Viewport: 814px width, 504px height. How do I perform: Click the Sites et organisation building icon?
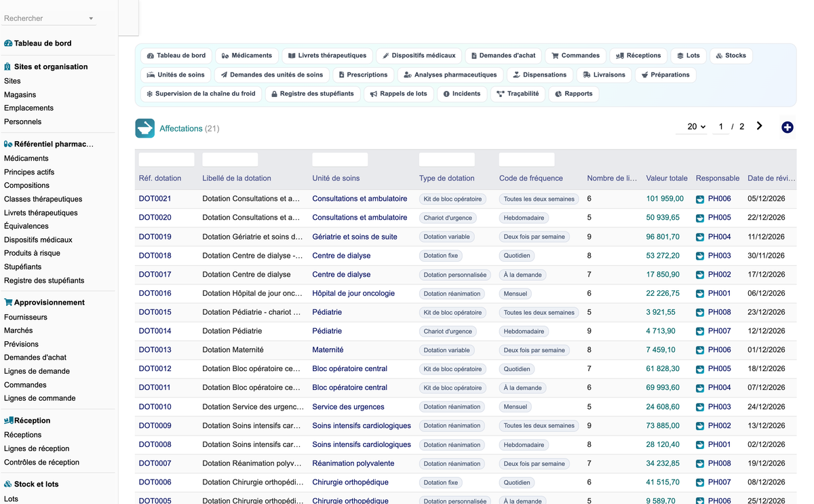[7, 66]
